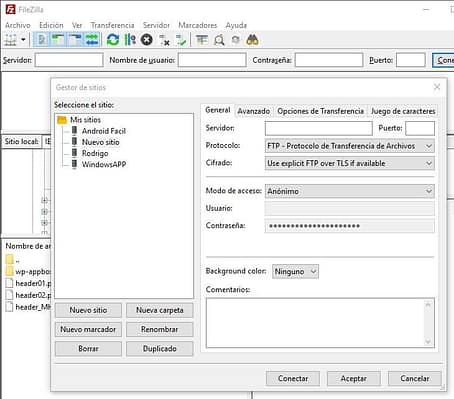Click the binoculars file search icon
454x399 pixels.
(x=252, y=40)
